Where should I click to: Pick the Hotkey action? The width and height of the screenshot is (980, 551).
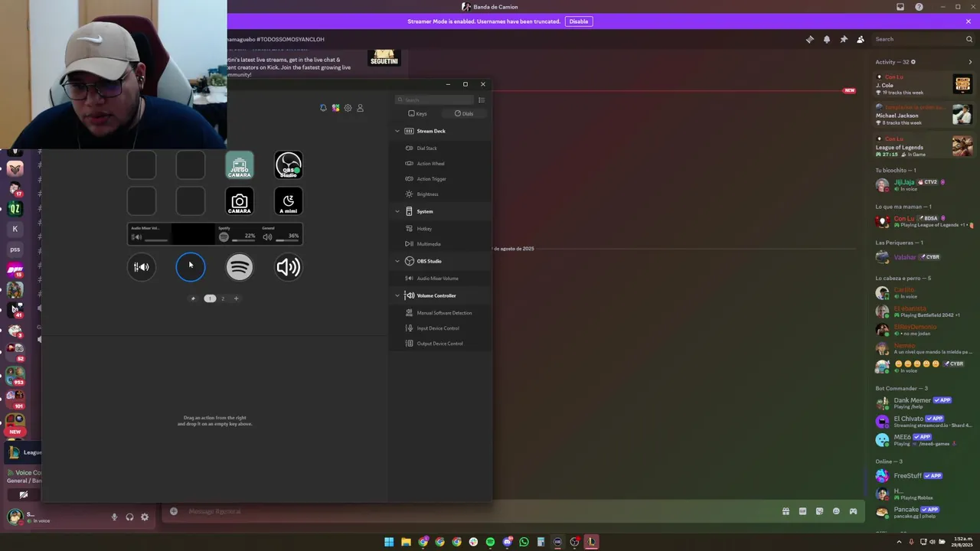(440, 229)
